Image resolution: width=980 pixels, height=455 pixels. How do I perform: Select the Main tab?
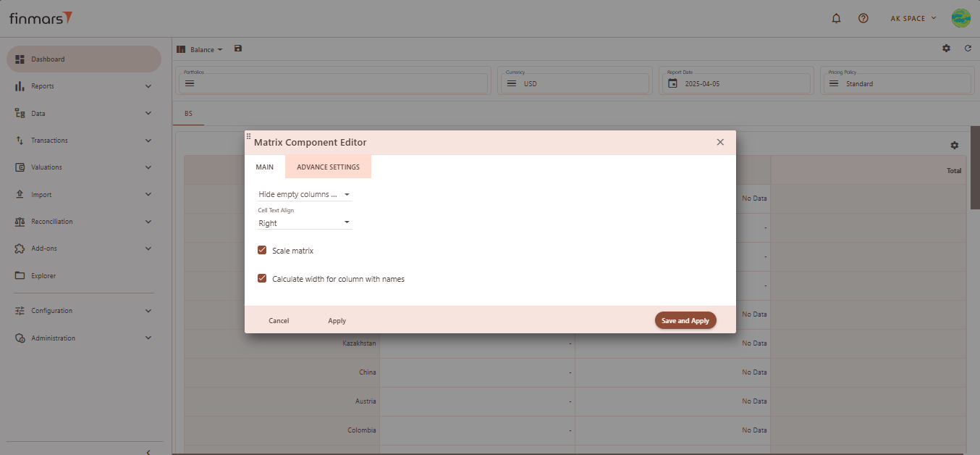coord(265,167)
